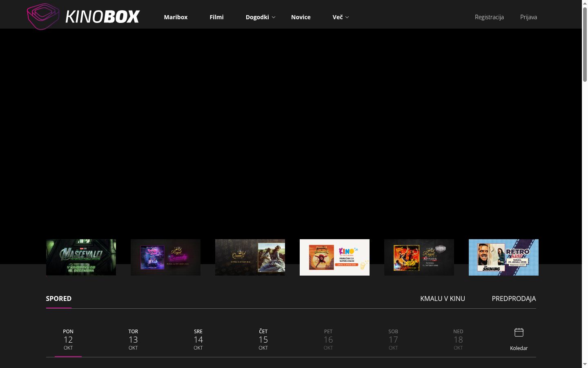The height and width of the screenshot is (368, 588).
Task: Select Friday 16 OKT date
Action: 328,340
